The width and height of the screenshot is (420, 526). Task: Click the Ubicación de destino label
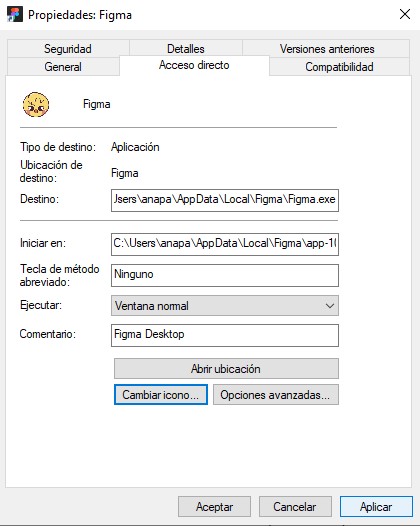tap(51, 171)
